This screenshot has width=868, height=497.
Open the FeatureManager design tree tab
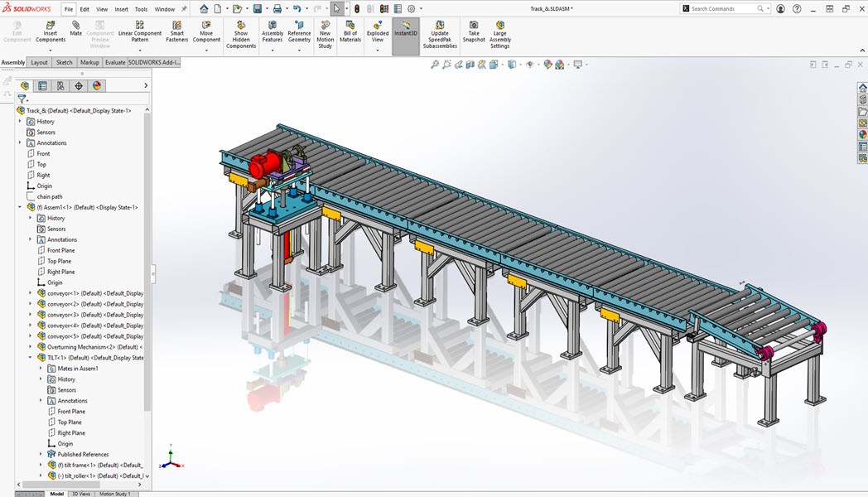pos(24,86)
